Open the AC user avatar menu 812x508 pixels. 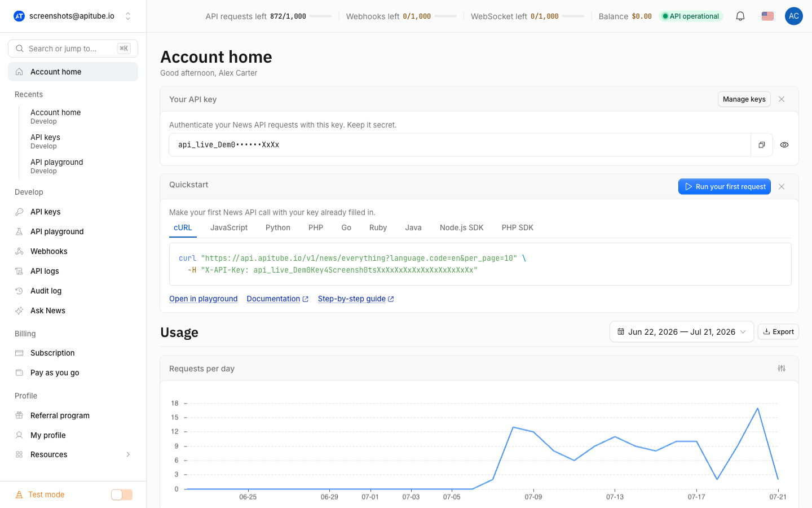794,16
